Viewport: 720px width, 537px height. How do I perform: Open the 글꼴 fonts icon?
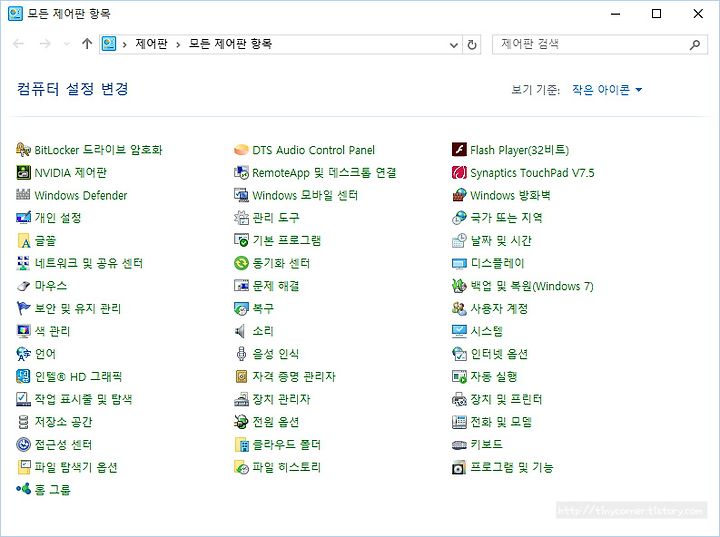click(23, 241)
